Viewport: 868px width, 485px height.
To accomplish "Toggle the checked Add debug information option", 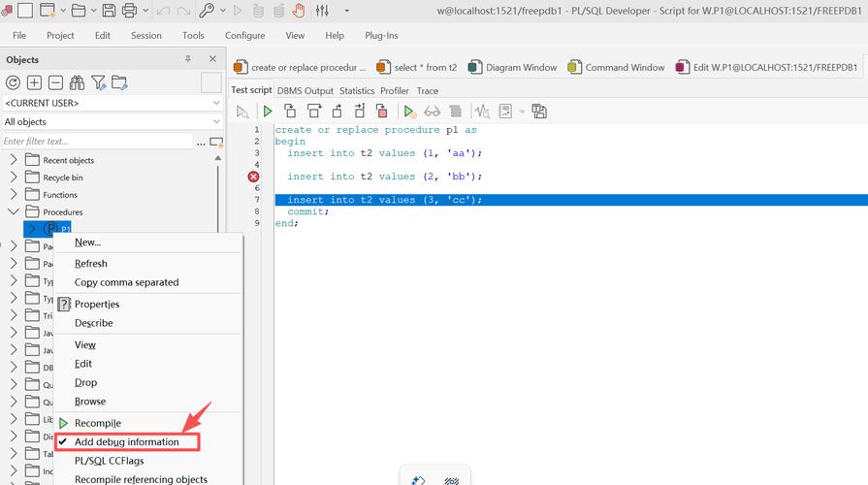I will click(x=127, y=441).
